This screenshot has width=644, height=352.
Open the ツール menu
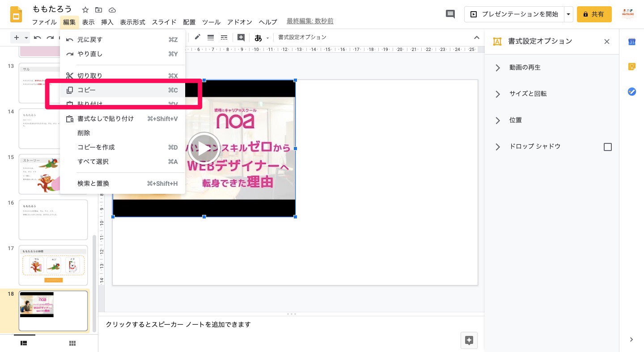[x=211, y=22]
